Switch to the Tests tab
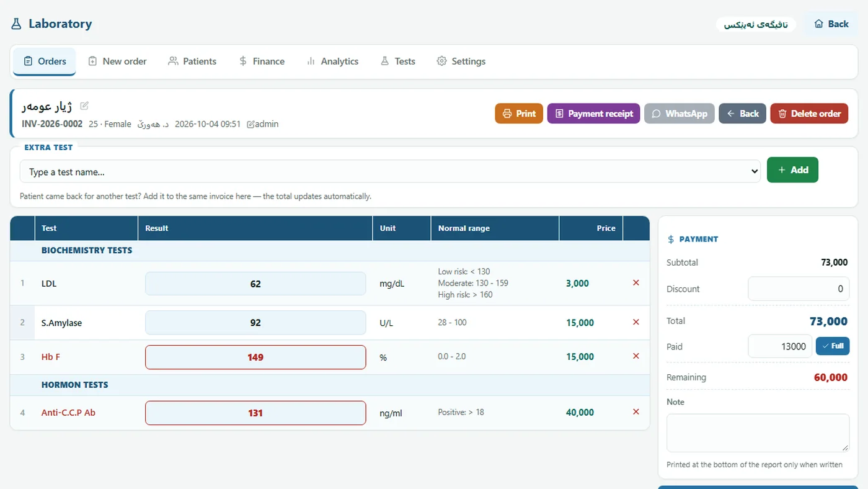Screen dimensions: 868x489 (x=398, y=61)
